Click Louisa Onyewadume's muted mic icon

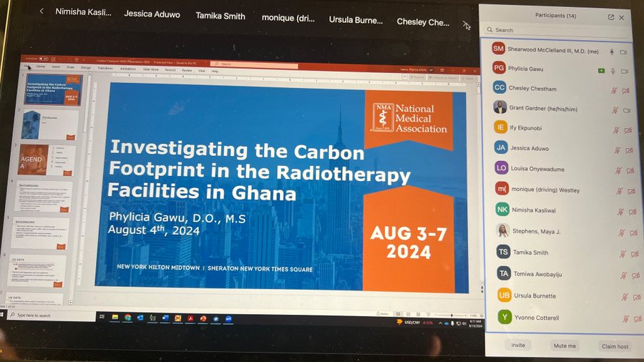point(618,170)
